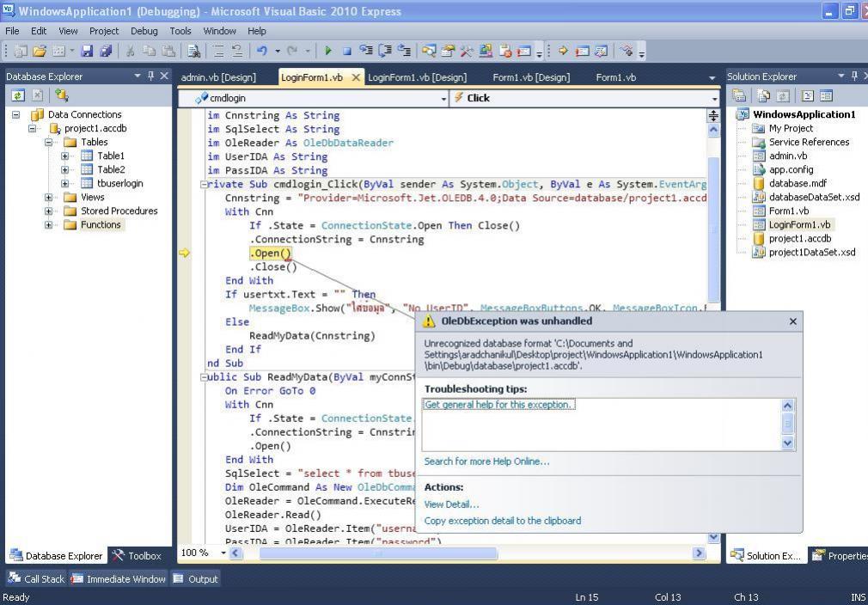This screenshot has width=868, height=605.
Task: Click the Open File folder icon
Action: tap(40, 52)
